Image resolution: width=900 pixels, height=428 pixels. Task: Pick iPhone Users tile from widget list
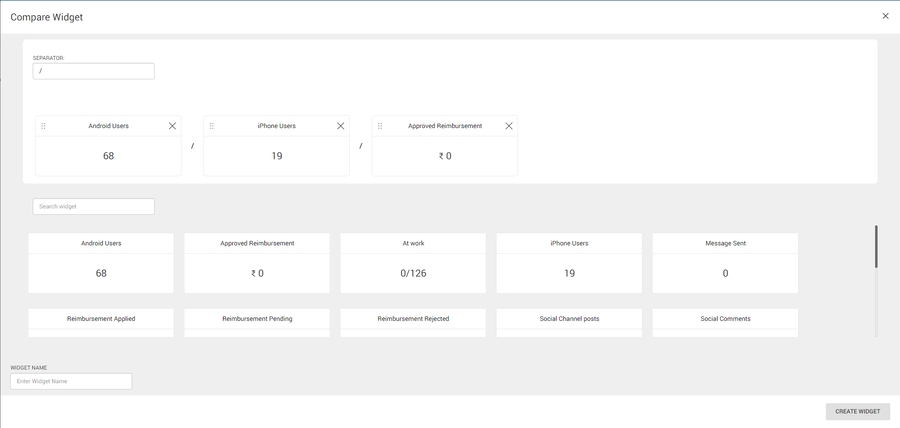pos(569,263)
